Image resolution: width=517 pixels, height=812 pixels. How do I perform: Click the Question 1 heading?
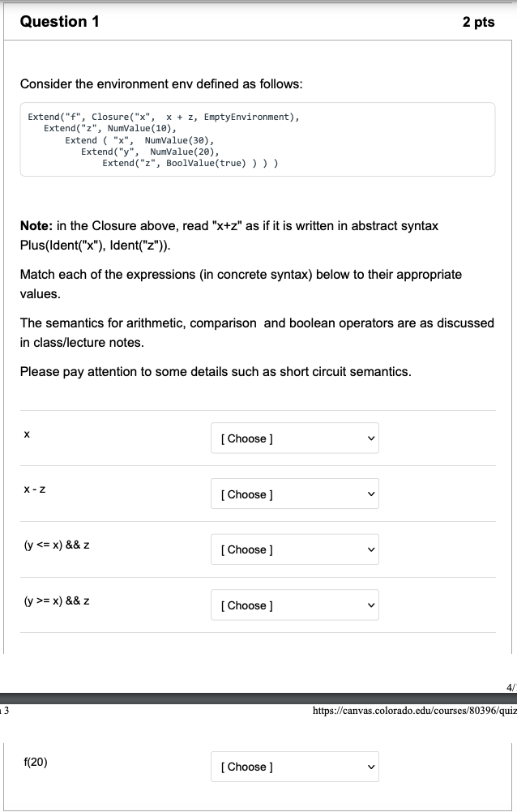click(60, 22)
